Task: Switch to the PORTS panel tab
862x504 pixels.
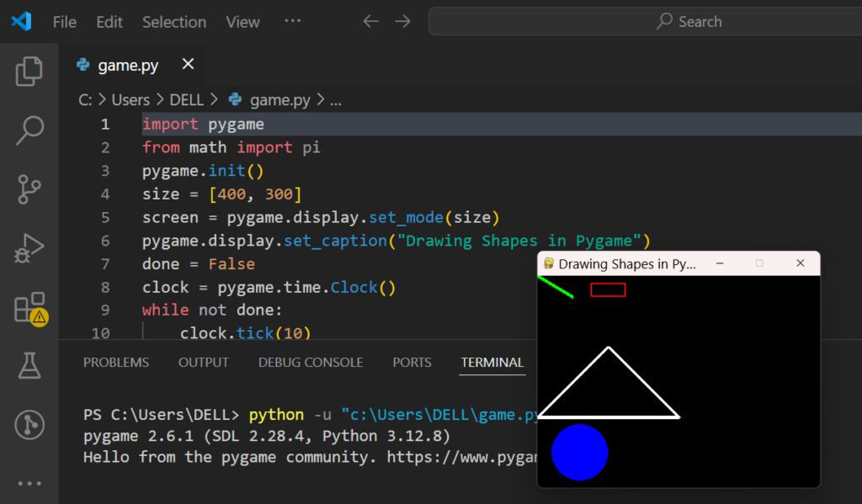Action: click(412, 362)
